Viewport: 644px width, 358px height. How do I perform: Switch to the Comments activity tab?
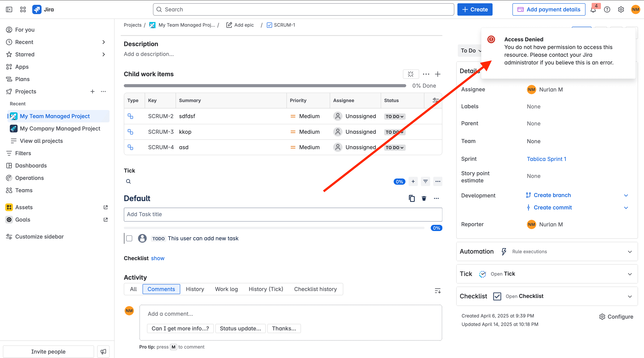coord(161,289)
